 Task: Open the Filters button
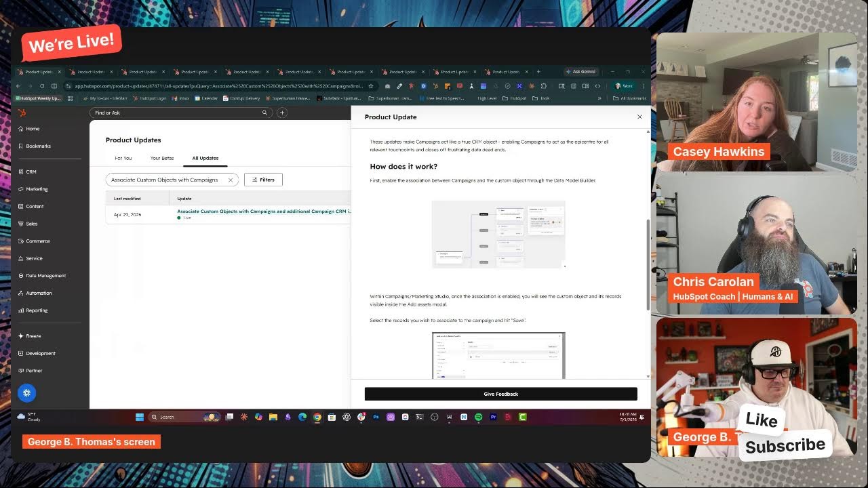pos(263,180)
